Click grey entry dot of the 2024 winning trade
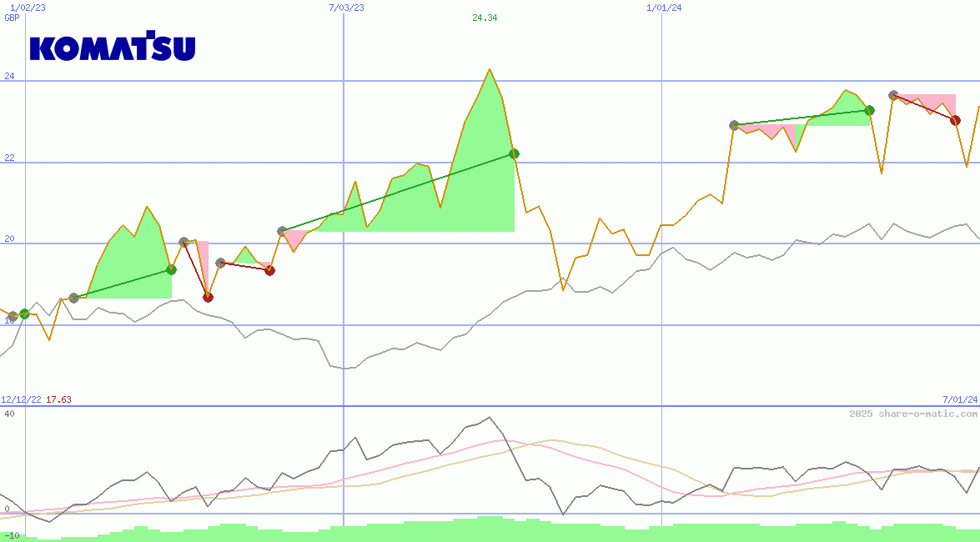 tap(734, 125)
